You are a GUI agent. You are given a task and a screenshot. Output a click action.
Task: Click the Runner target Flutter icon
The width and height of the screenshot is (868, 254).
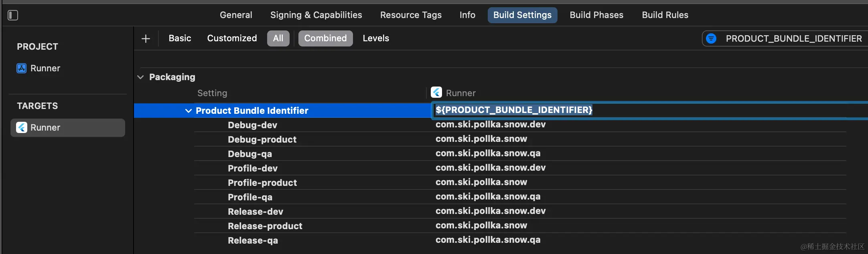click(22, 127)
